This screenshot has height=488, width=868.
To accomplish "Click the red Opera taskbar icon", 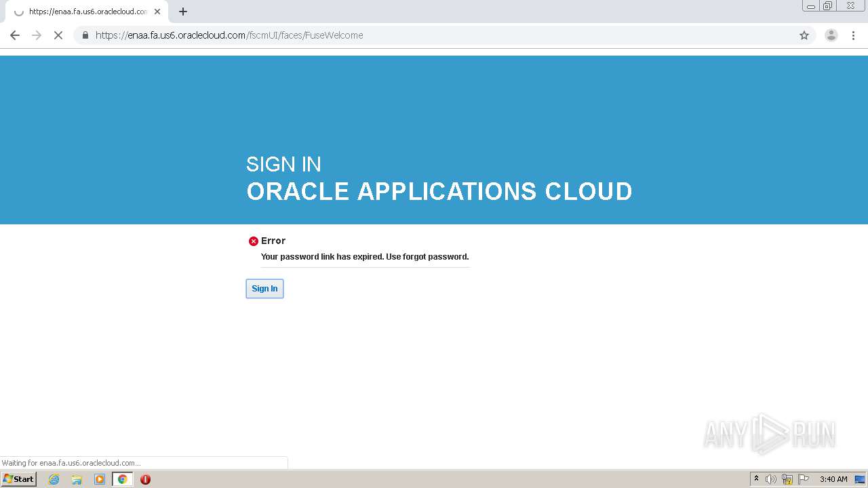I will coord(145,479).
